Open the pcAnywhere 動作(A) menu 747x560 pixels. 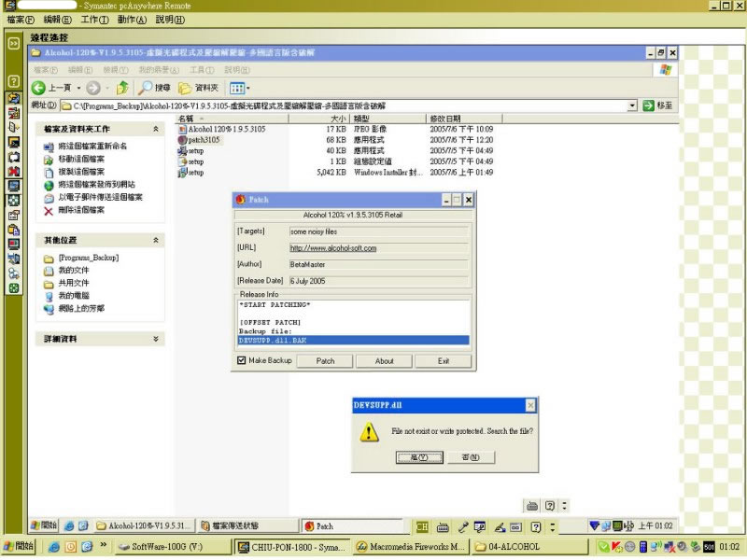click(x=132, y=20)
